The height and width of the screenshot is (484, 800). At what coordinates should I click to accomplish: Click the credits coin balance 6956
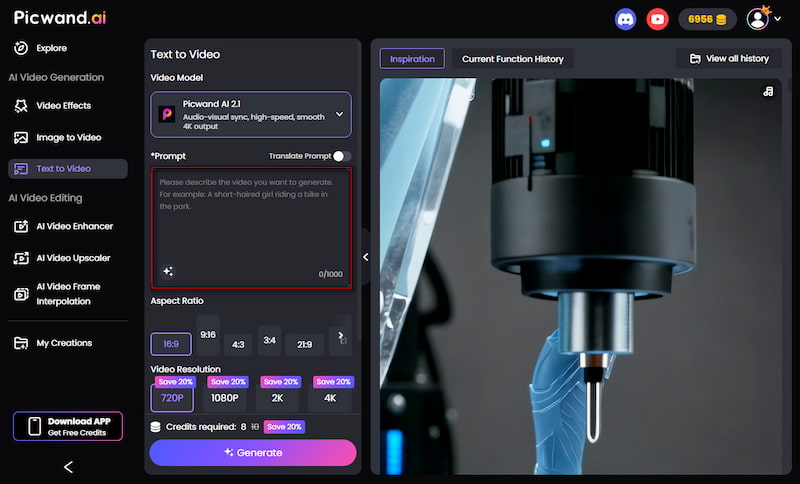pos(707,19)
